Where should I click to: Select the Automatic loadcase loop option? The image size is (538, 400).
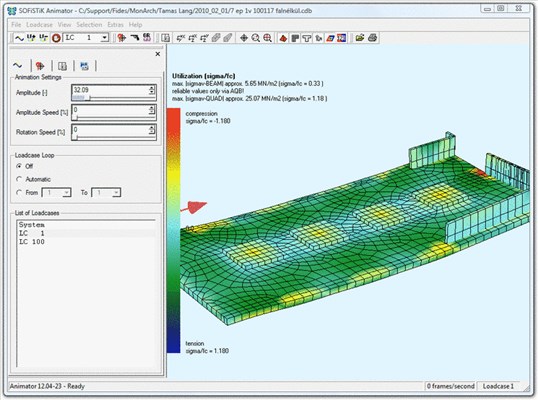(19, 179)
